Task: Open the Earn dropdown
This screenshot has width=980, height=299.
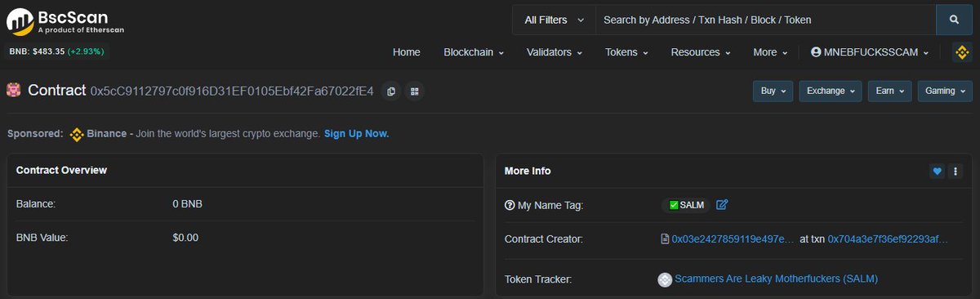Action: (890, 91)
